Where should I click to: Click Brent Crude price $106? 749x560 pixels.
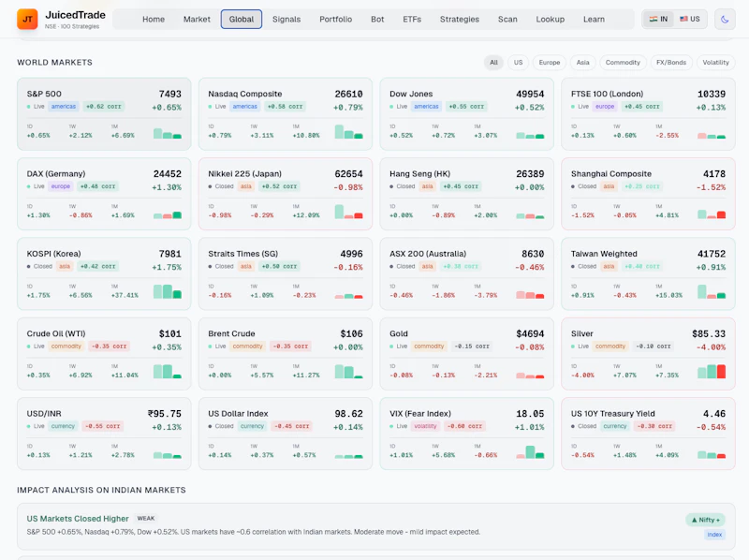pyautogui.click(x=352, y=333)
